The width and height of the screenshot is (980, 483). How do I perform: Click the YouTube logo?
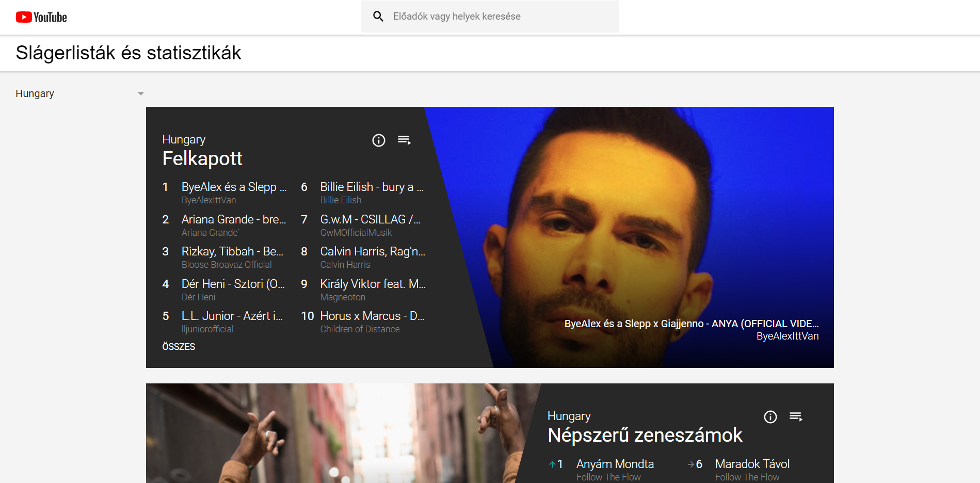[x=41, y=17]
